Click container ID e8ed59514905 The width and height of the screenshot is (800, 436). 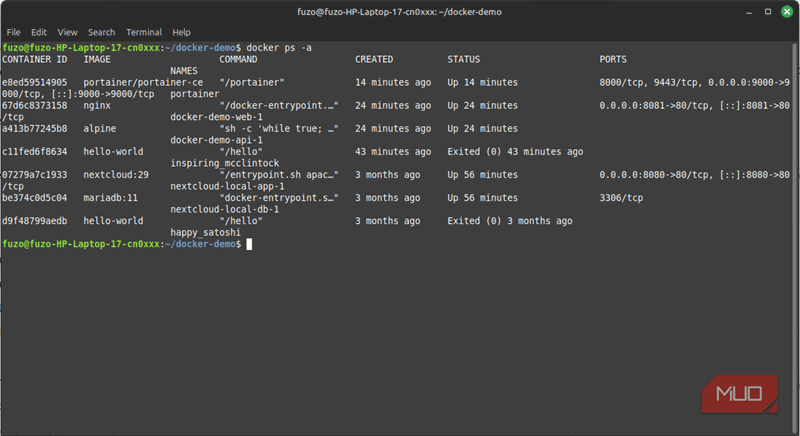[35, 82]
